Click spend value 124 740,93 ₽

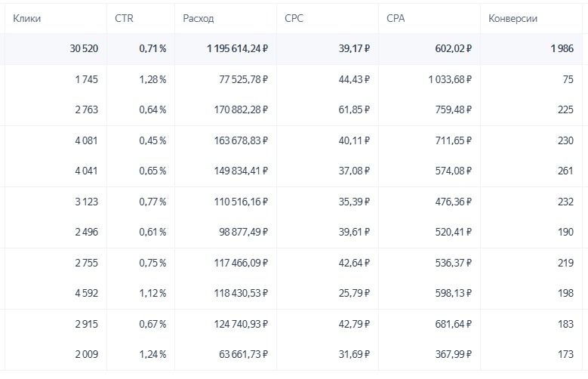(x=237, y=323)
